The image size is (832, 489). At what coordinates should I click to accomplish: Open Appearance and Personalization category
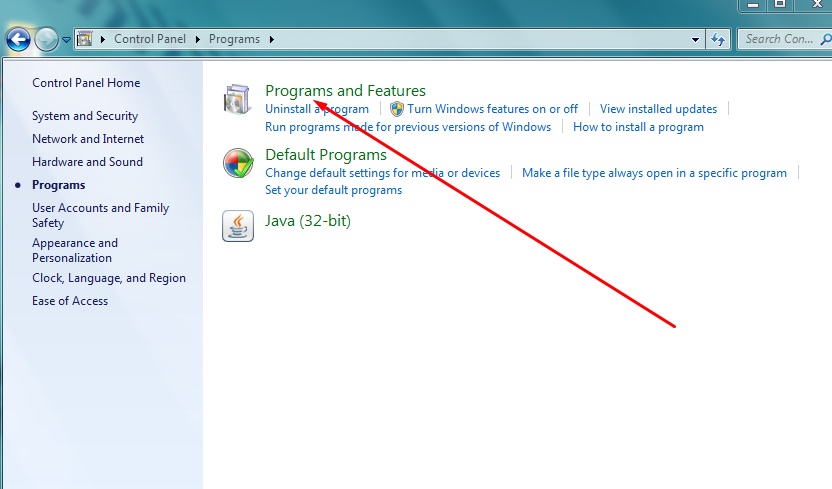click(x=75, y=250)
